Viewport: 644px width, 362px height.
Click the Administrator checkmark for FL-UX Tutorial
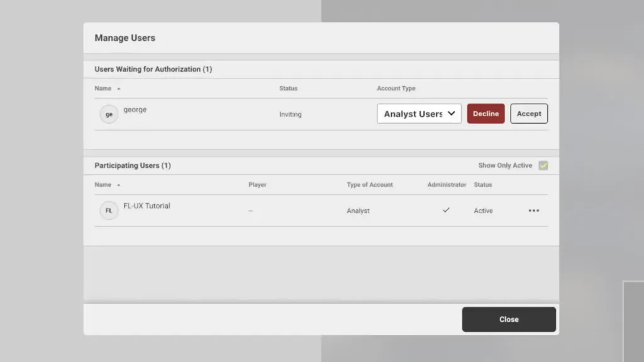(446, 210)
